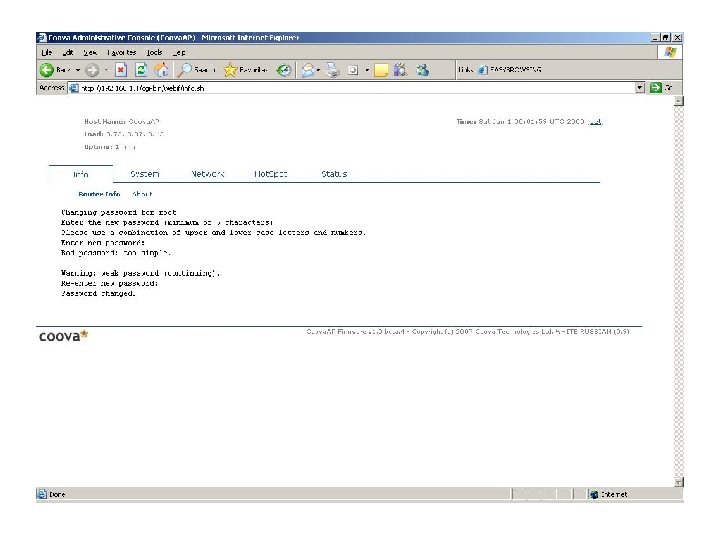Open the File menu

(x=46, y=52)
